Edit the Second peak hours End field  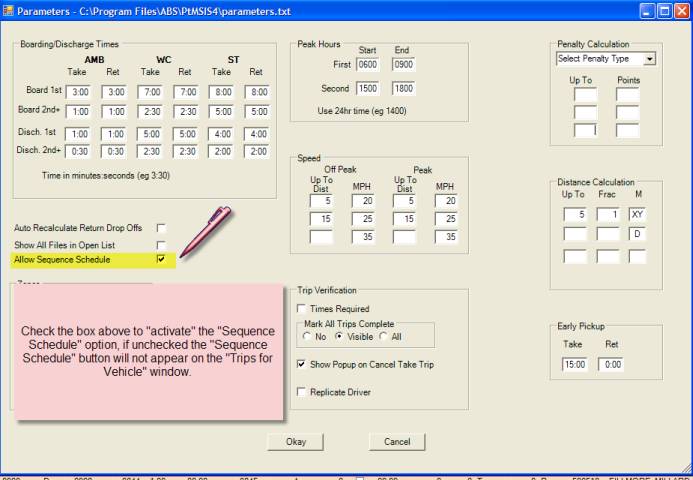[x=403, y=89]
